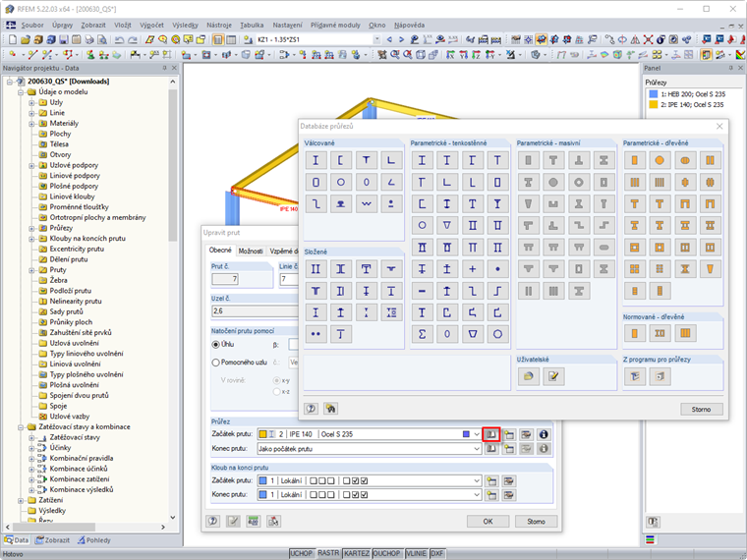Open Začátek prutu cross-section dropdown
Viewport: 747px width, 560px height.
click(477, 434)
